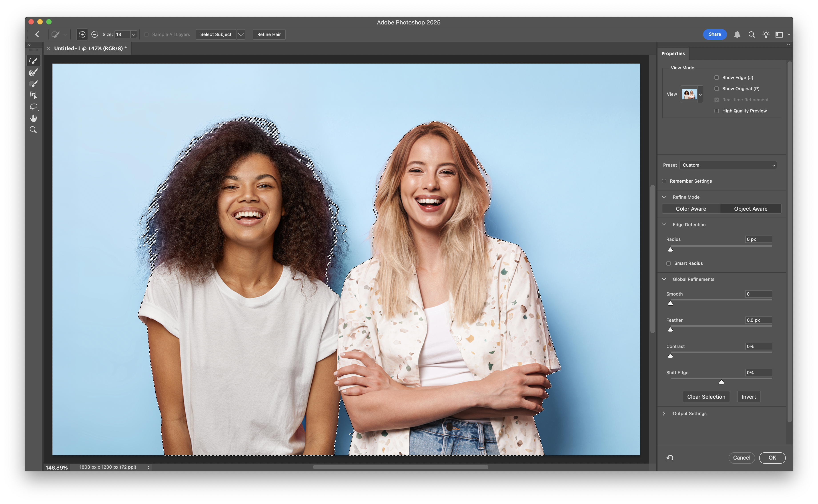Enable Smart Radius checkbox

pos(668,263)
